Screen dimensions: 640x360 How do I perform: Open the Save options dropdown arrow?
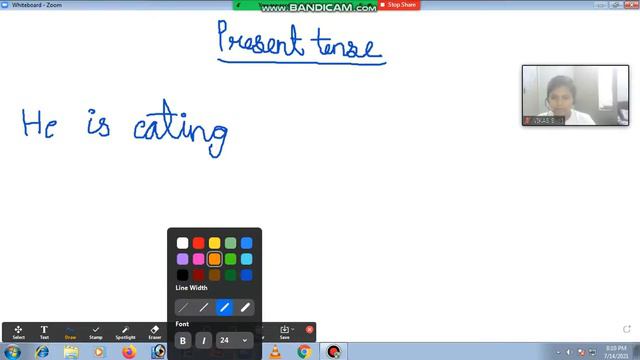(293, 329)
